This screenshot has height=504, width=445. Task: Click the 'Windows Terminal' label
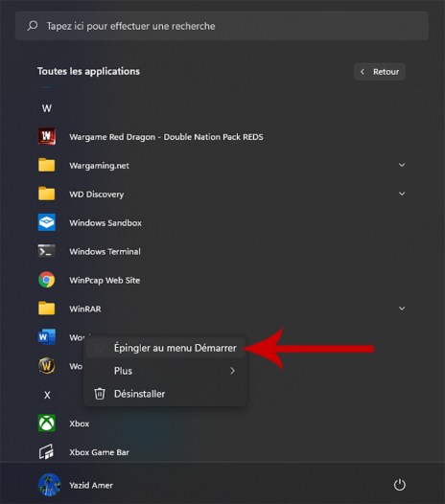(x=105, y=251)
